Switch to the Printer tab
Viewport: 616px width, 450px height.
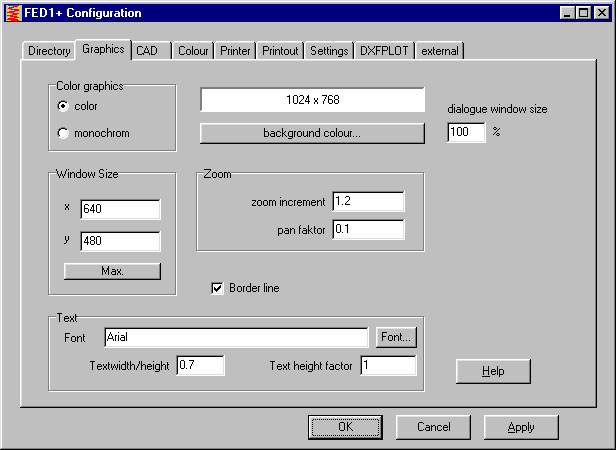[235, 51]
